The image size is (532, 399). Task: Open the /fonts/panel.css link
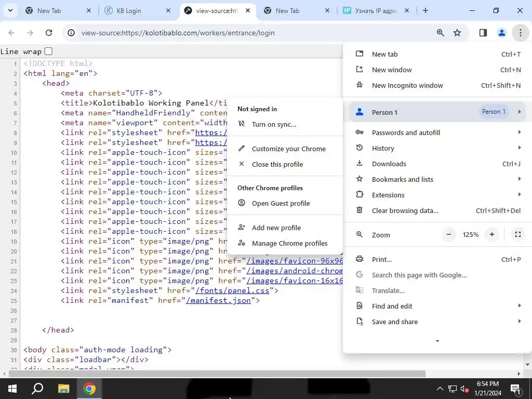(232, 291)
